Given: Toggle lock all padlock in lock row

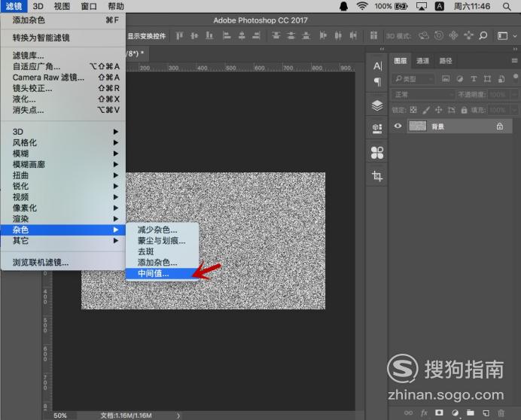Looking at the screenshot, I should coord(465,110).
